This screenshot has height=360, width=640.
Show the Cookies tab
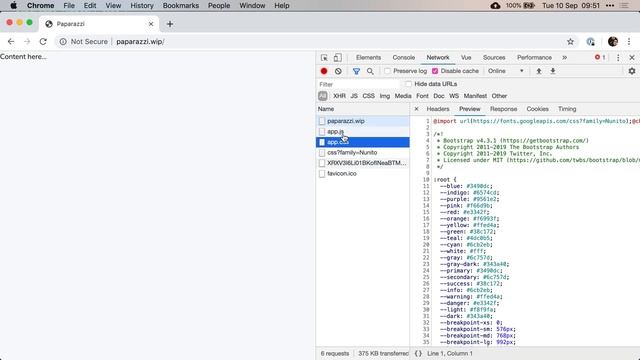click(x=537, y=109)
